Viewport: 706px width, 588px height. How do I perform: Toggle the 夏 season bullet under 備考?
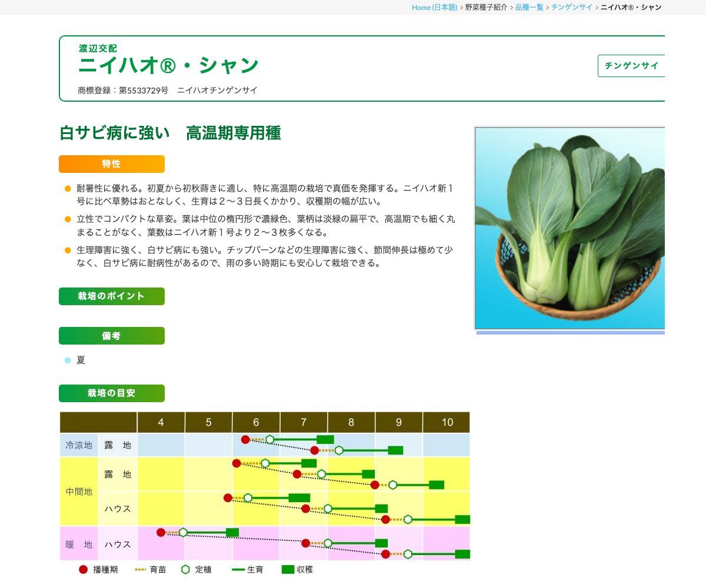pyautogui.click(x=66, y=360)
